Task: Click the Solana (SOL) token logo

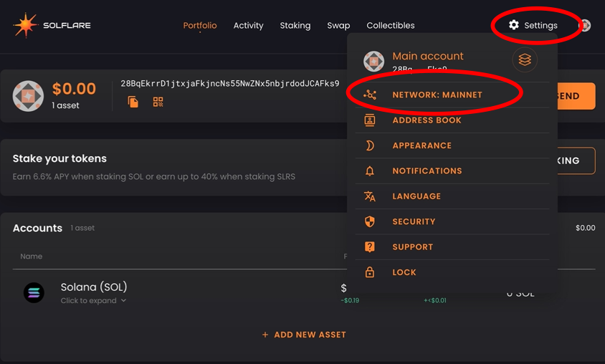Action: [x=34, y=292]
